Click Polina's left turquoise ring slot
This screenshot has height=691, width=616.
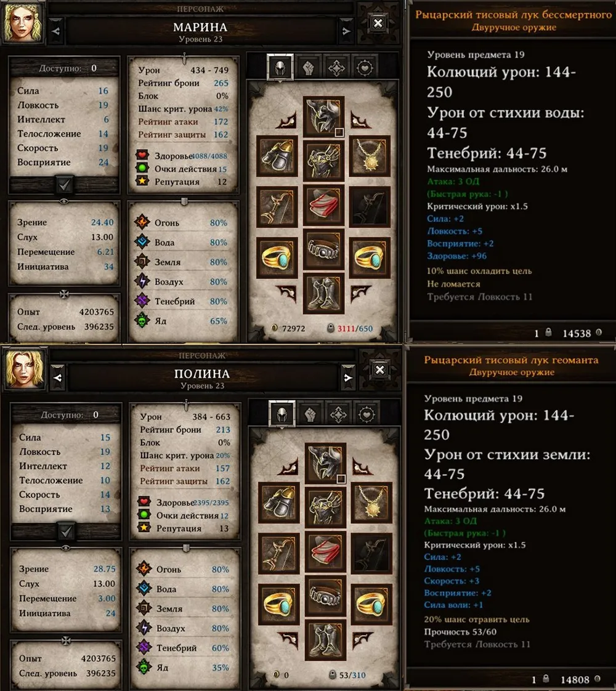279,604
